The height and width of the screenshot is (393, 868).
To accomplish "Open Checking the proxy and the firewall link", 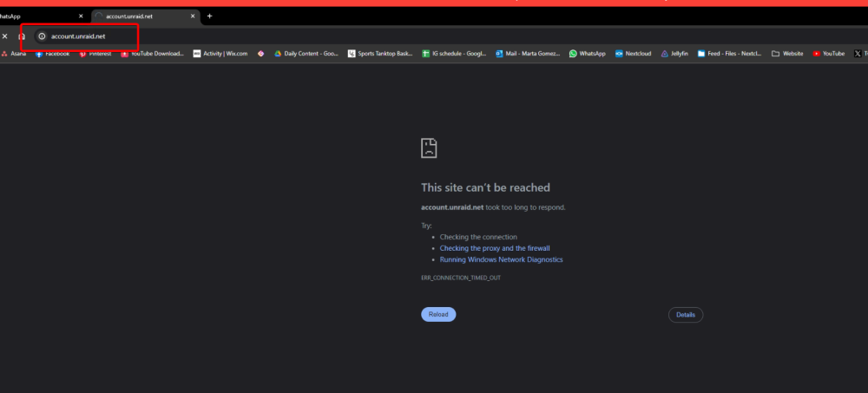I will pos(495,248).
